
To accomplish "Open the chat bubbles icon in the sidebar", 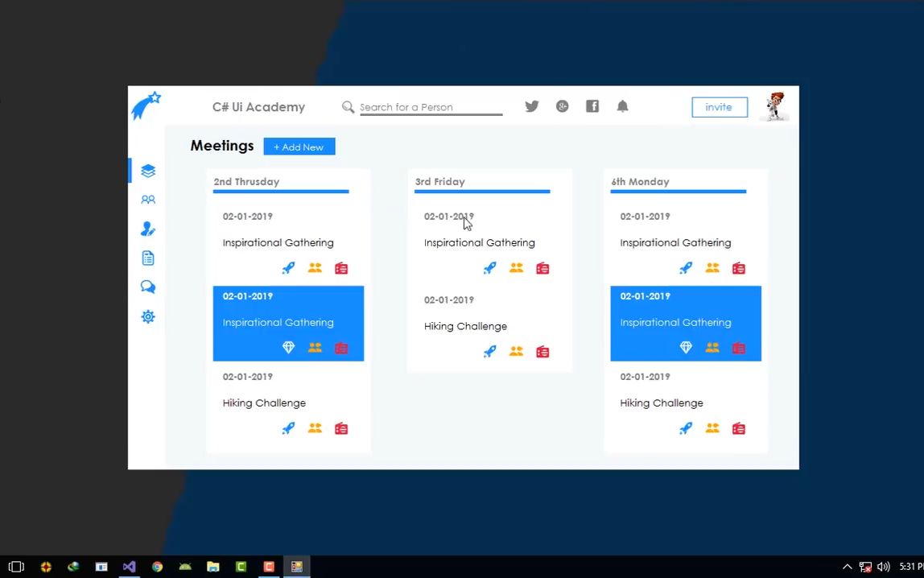I will pos(148,287).
